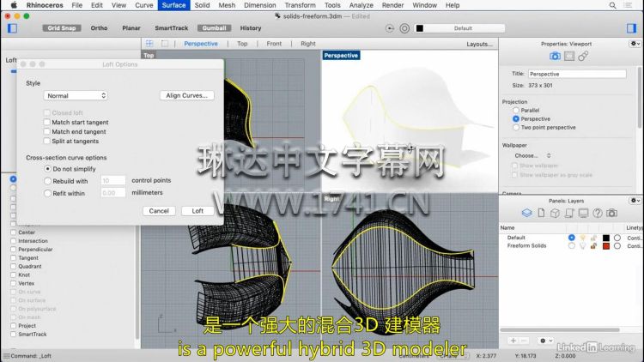Enable Match start tangent checkbox

click(47, 123)
